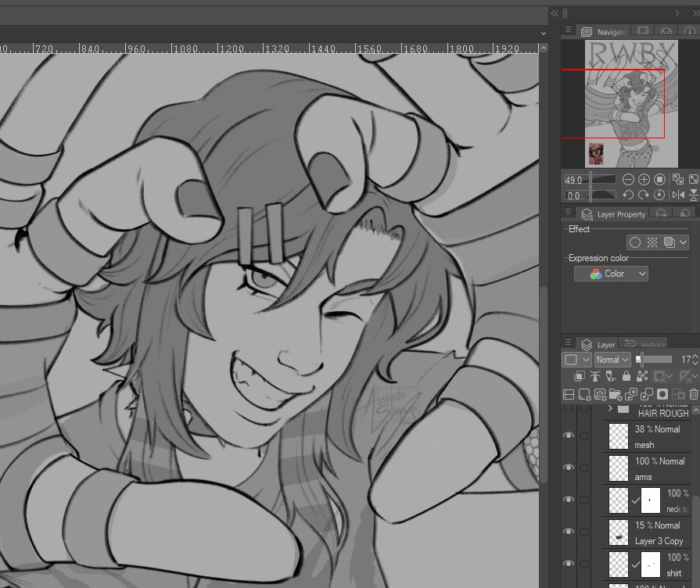Click Set as Draft Layer icon
This screenshot has width=700, height=588.
click(x=611, y=376)
